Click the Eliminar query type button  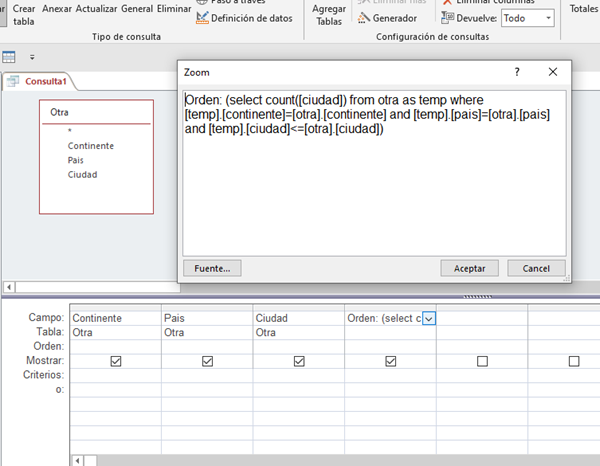coord(174,8)
